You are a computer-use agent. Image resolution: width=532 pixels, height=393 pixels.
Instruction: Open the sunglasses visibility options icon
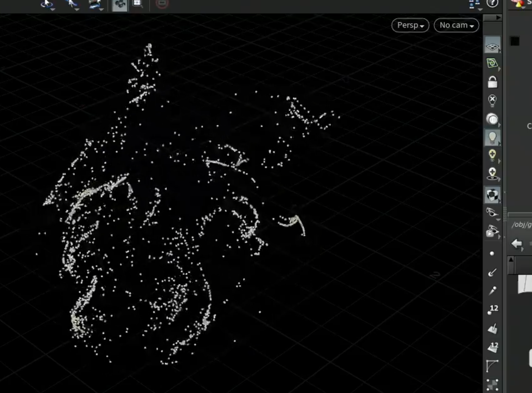click(492, 213)
